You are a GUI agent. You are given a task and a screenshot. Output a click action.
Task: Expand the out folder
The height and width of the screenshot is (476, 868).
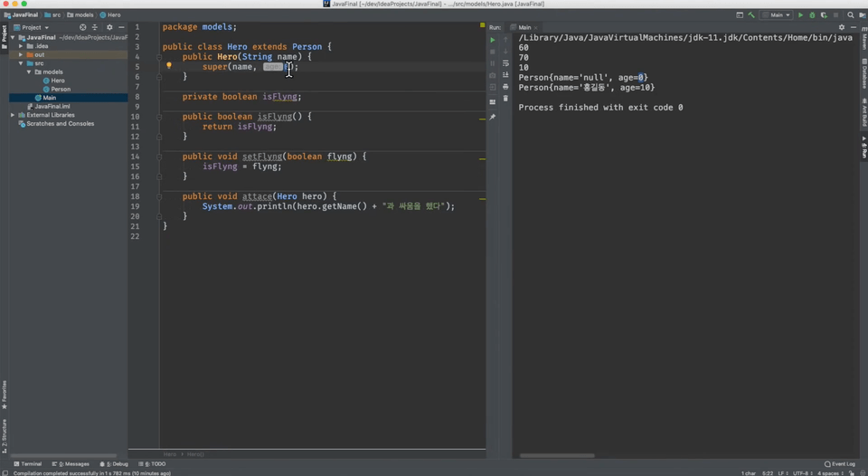click(21, 55)
